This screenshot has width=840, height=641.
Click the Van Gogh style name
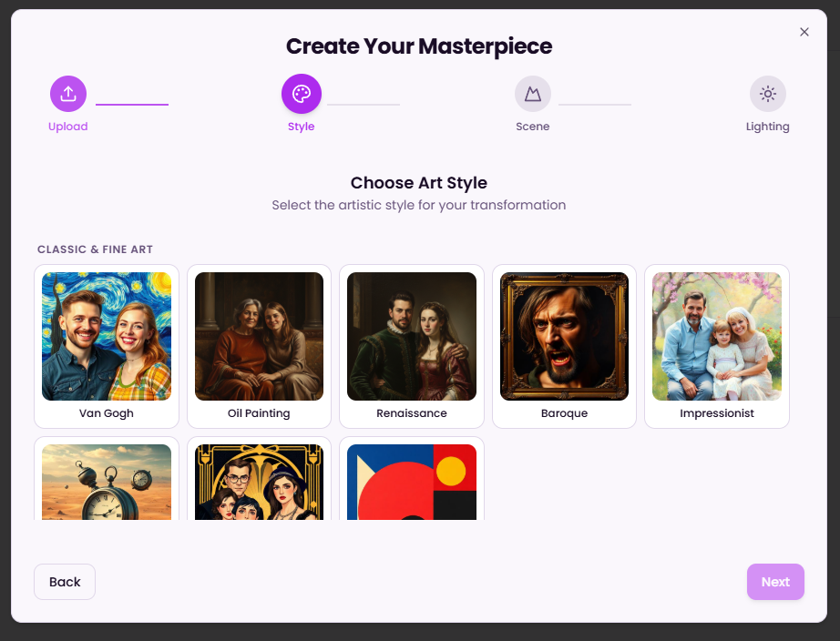[x=107, y=413]
